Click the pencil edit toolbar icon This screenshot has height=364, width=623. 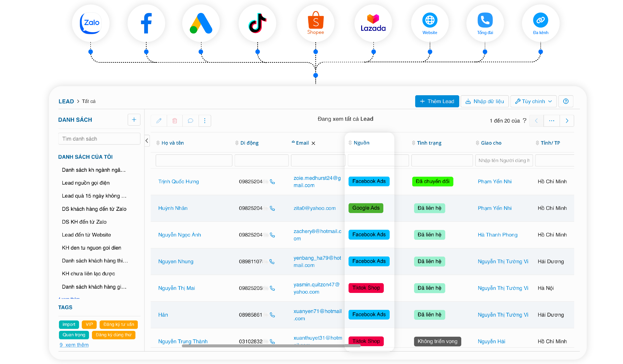(159, 121)
